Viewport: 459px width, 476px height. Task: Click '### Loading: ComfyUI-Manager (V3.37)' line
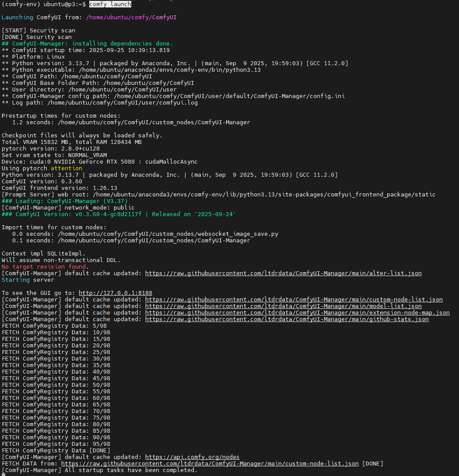pyautogui.click(x=65, y=201)
